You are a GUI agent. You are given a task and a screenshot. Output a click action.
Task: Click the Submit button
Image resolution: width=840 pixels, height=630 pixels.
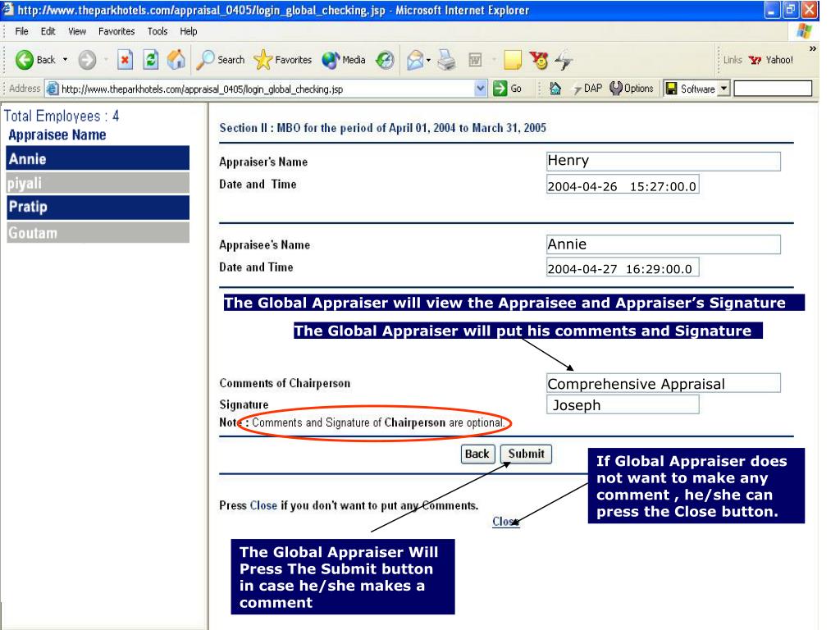(526, 454)
